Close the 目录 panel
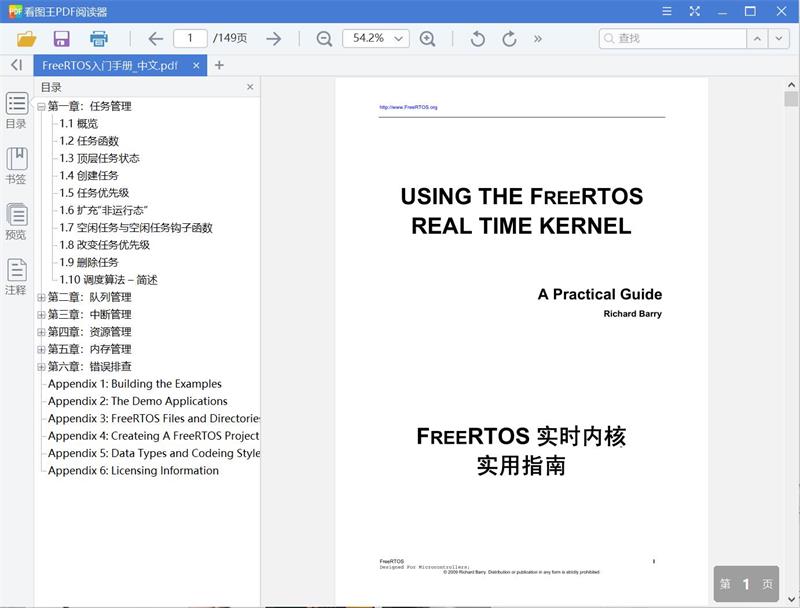Viewport: 800px width, 608px height. tap(250, 87)
